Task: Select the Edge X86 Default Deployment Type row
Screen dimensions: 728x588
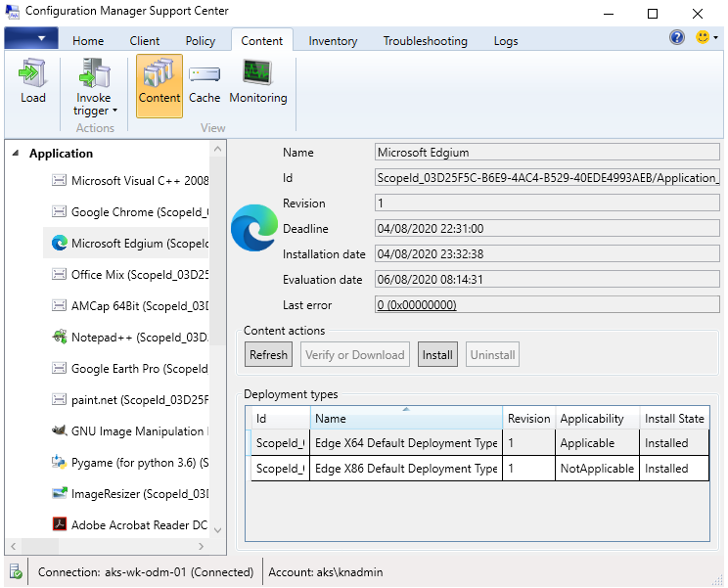Action: click(406, 469)
